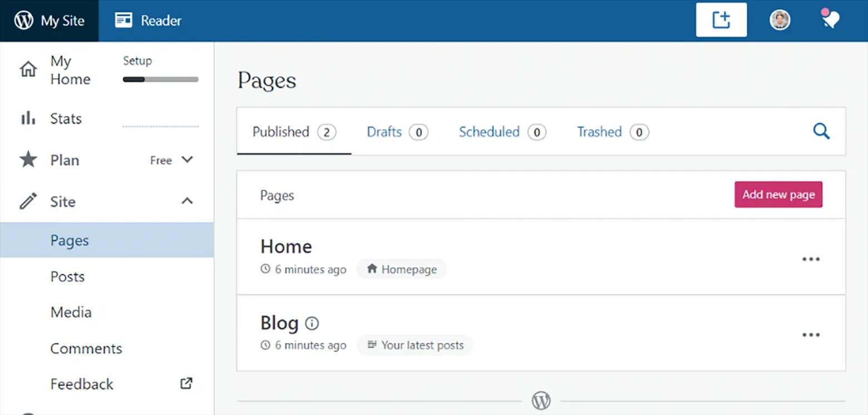The image size is (868, 415).
Task: Open the Stats bar chart icon
Action: click(28, 118)
